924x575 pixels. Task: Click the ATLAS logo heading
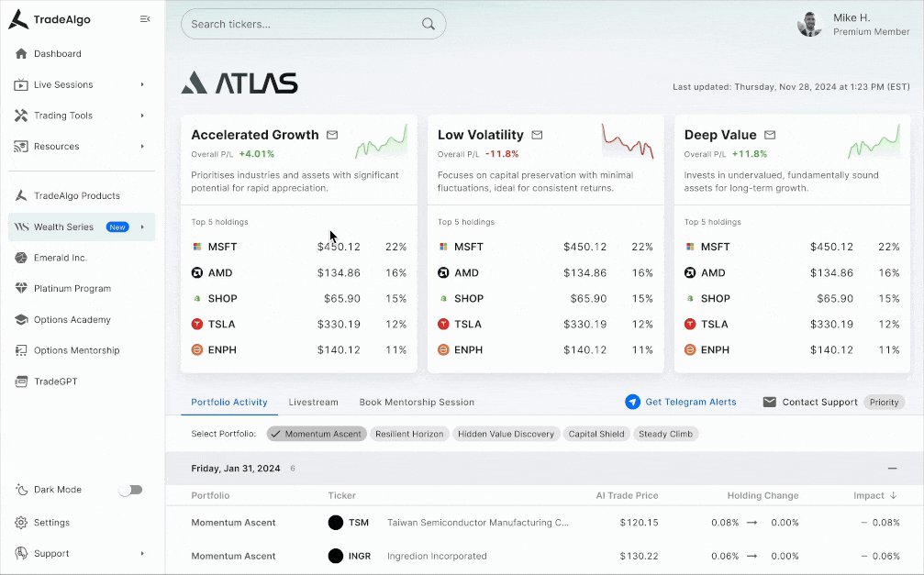(239, 83)
